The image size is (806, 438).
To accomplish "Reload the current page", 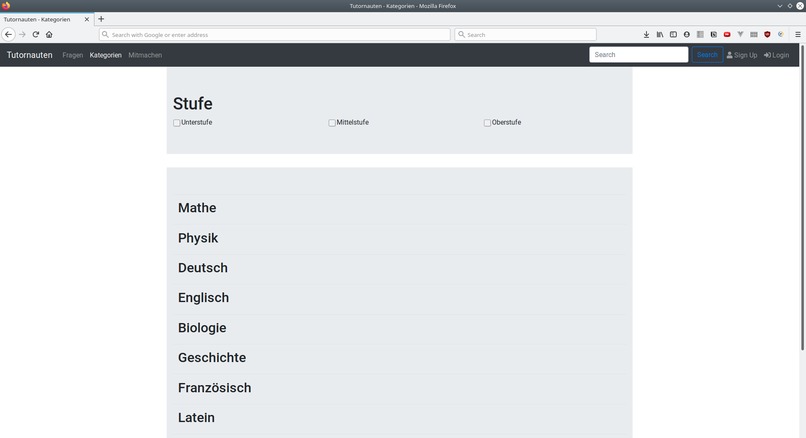I will pyautogui.click(x=35, y=34).
